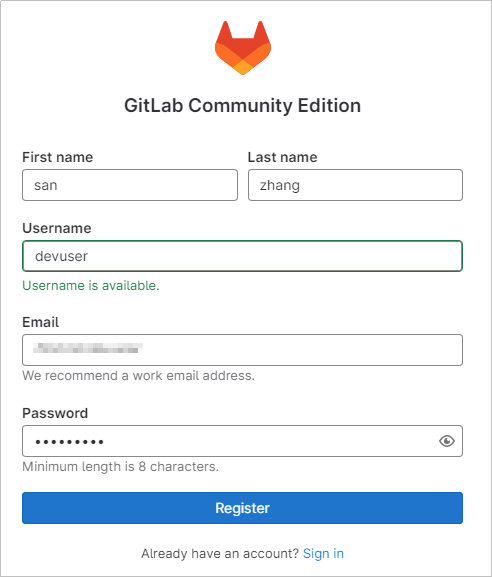The height and width of the screenshot is (577, 492).
Task: Click the work email recommendation hint
Action: (x=139, y=376)
